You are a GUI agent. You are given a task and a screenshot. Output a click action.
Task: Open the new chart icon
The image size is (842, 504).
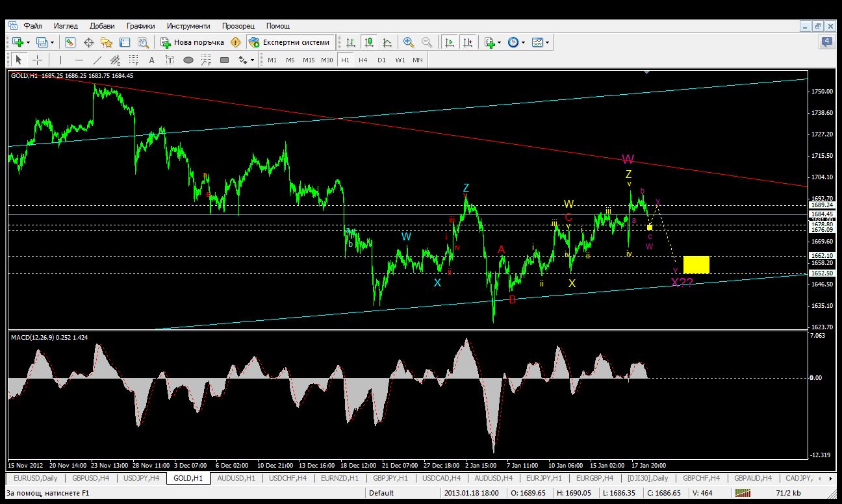click(x=18, y=42)
